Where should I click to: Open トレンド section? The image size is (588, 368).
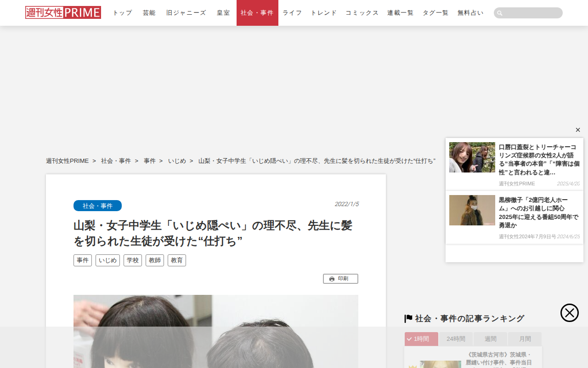tap(324, 13)
